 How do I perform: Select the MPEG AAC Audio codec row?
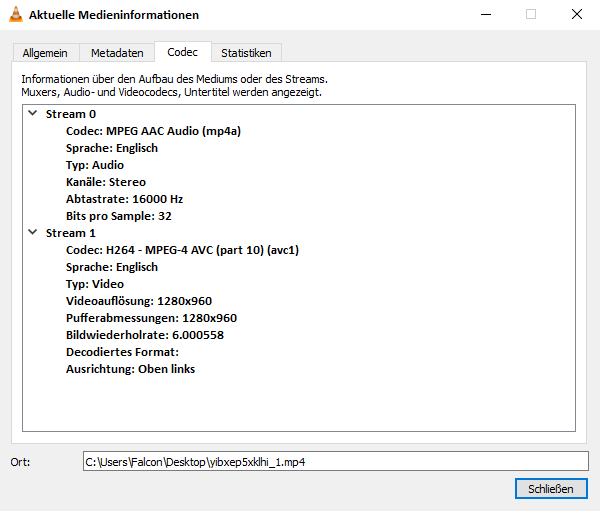tap(153, 131)
